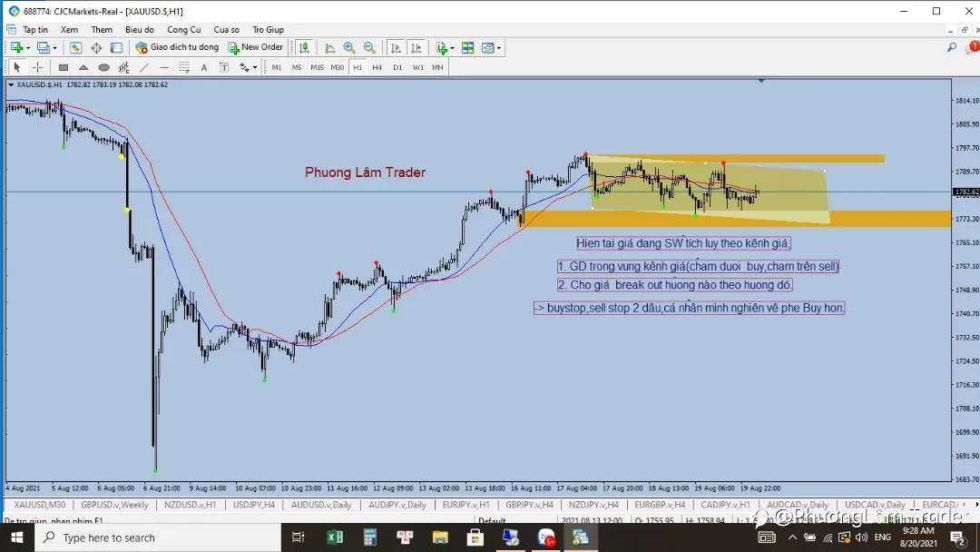Toggle Giao dich tu dong auto trading
Screen dimensions: 980x552
click(x=177, y=47)
